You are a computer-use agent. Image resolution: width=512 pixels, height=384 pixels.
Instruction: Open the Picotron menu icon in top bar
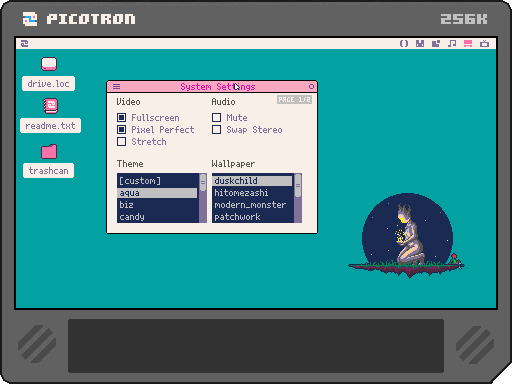pos(24,43)
